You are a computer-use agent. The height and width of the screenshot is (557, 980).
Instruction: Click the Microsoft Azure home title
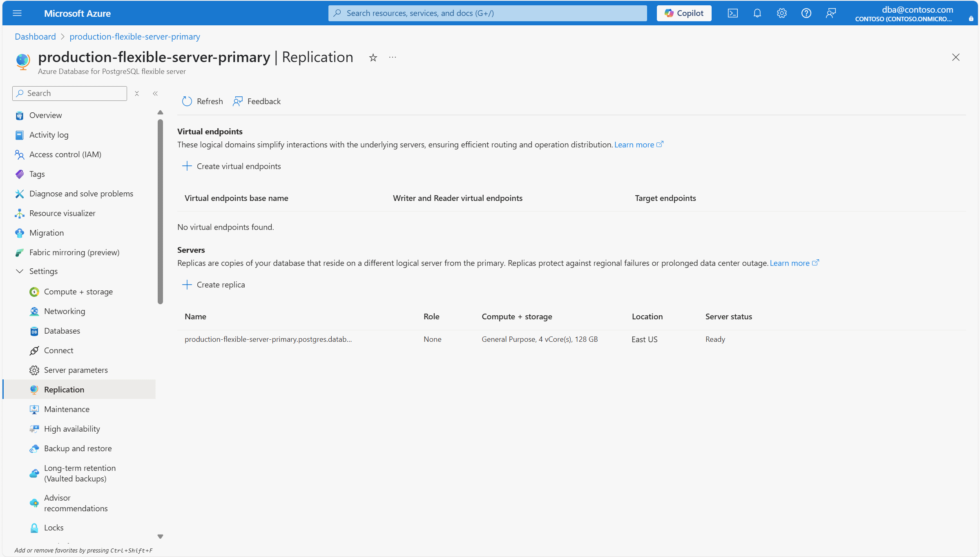point(77,13)
